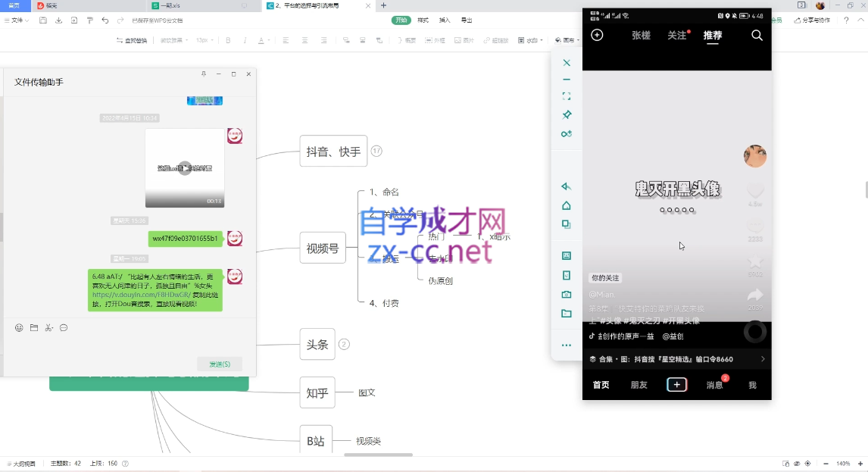Open a new WPS tab with plus
Viewport: 868px width, 472px height.
coord(383,5)
